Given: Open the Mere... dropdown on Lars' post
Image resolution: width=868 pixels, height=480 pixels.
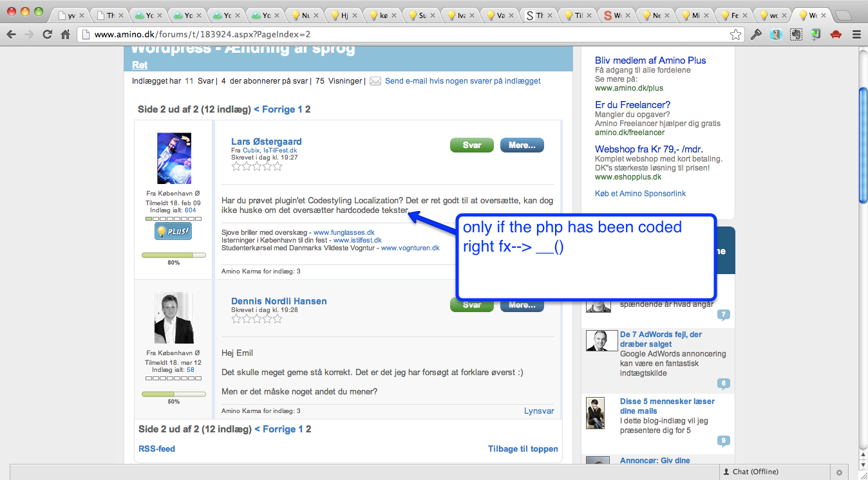Looking at the screenshot, I should click(x=522, y=145).
